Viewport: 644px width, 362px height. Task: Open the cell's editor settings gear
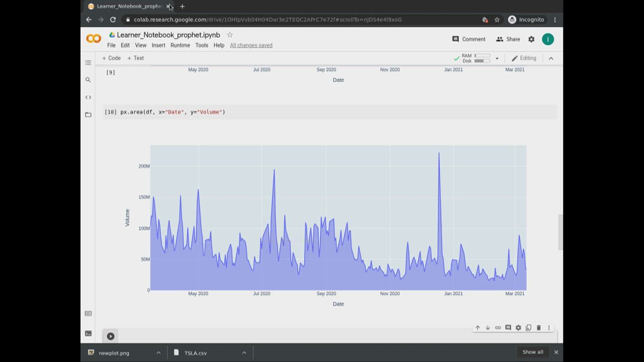click(x=518, y=328)
